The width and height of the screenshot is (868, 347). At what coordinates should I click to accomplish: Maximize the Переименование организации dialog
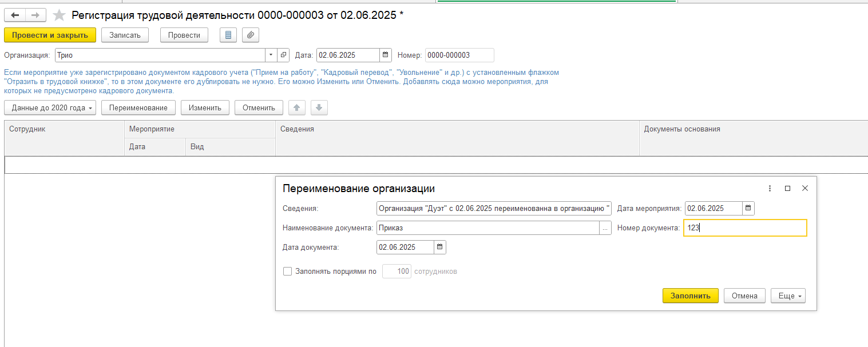[787, 188]
